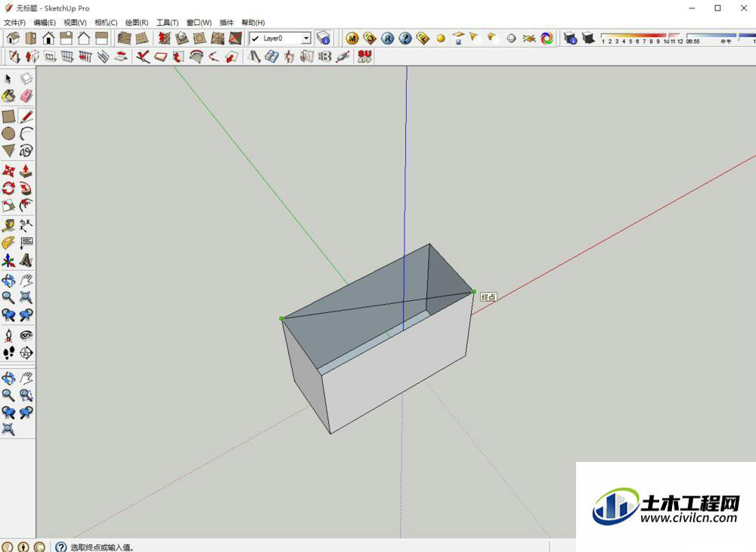Screen dimensions: 756x552
Task: Select the arrow Select tool
Action: click(x=8, y=79)
